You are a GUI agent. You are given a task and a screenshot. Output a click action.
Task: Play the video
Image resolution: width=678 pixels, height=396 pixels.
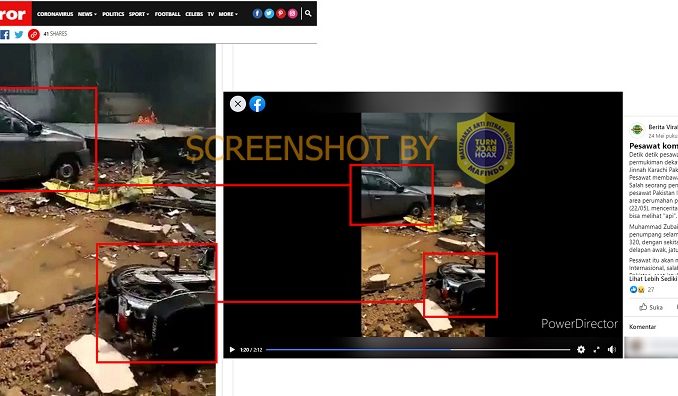[232, 349]
